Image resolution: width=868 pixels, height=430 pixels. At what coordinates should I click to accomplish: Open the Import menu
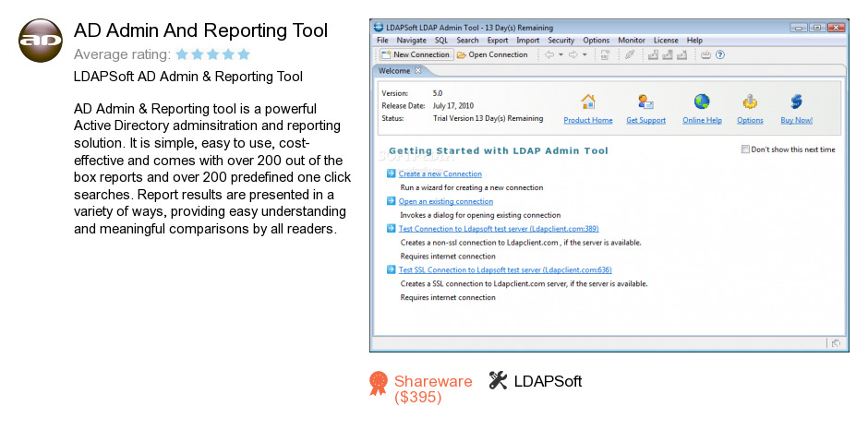coord(528,41)
